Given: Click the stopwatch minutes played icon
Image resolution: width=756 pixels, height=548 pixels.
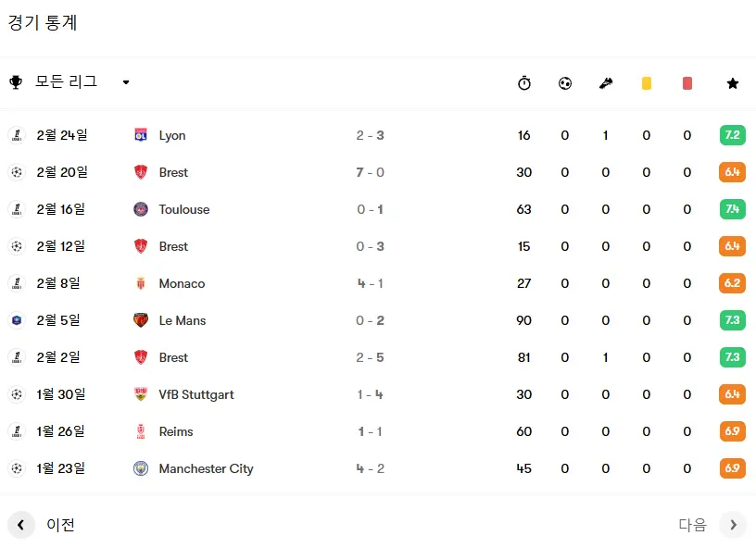Looking at the screenshot, I should [524, 83].
